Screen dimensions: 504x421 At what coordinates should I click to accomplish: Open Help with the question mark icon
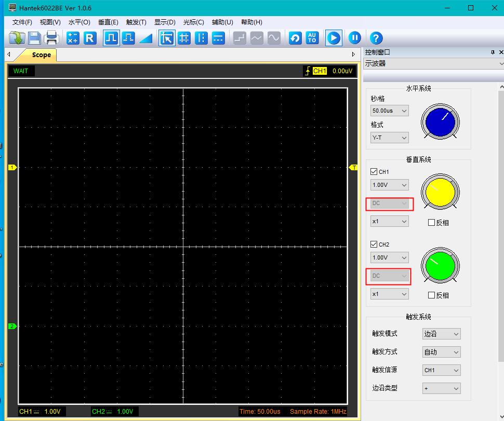coord(376,38)
